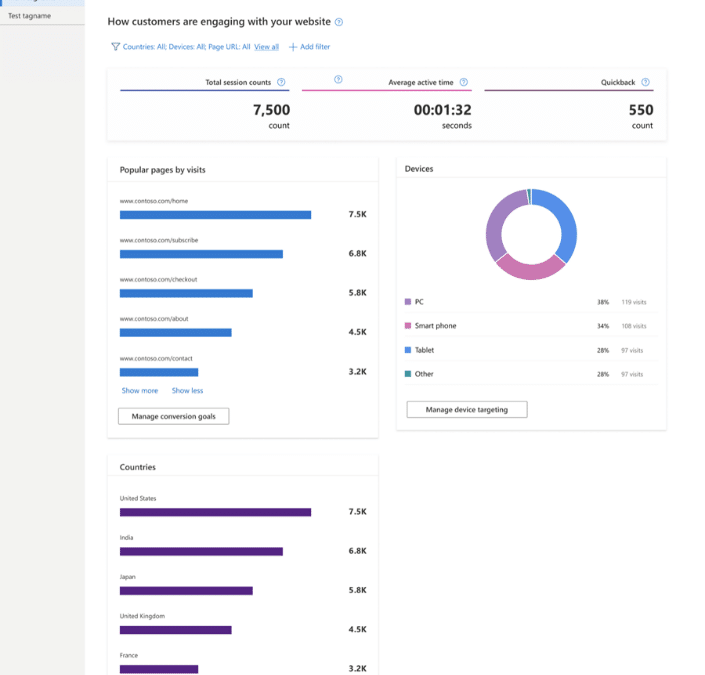Click the info icon right of Average active time
705x675 pixels.
pyautogui.click(x=464, y=82)
